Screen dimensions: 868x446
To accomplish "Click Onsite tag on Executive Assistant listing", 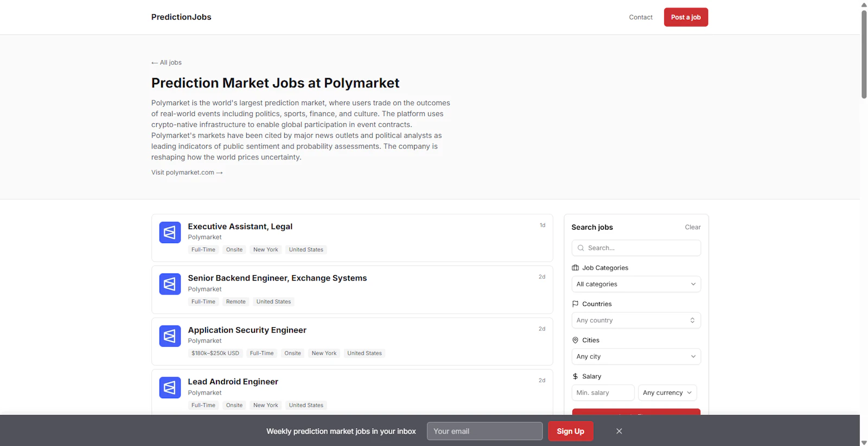I will coord(234,250).
